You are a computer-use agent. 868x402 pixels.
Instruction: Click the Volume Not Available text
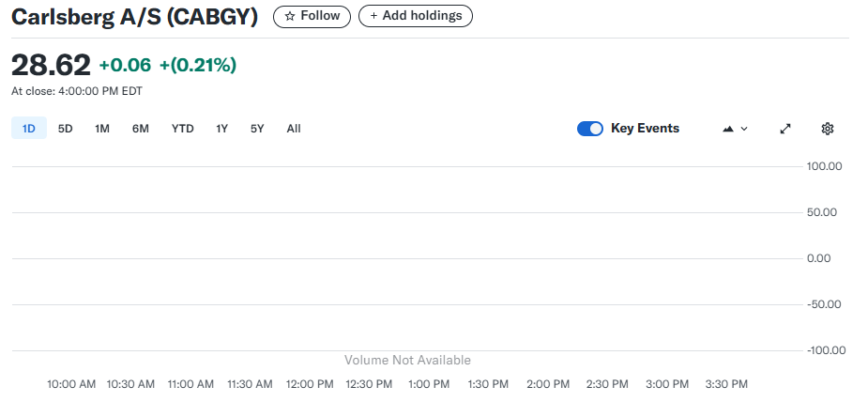(407, 361)
